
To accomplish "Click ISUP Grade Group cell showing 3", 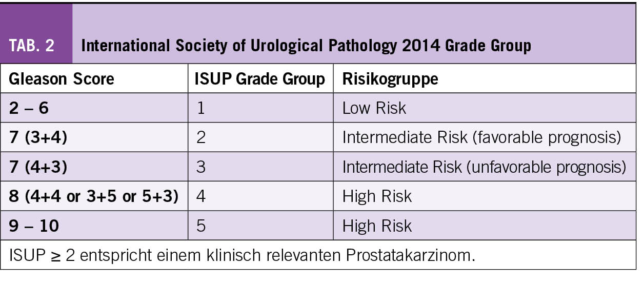I will coord(201,167).
